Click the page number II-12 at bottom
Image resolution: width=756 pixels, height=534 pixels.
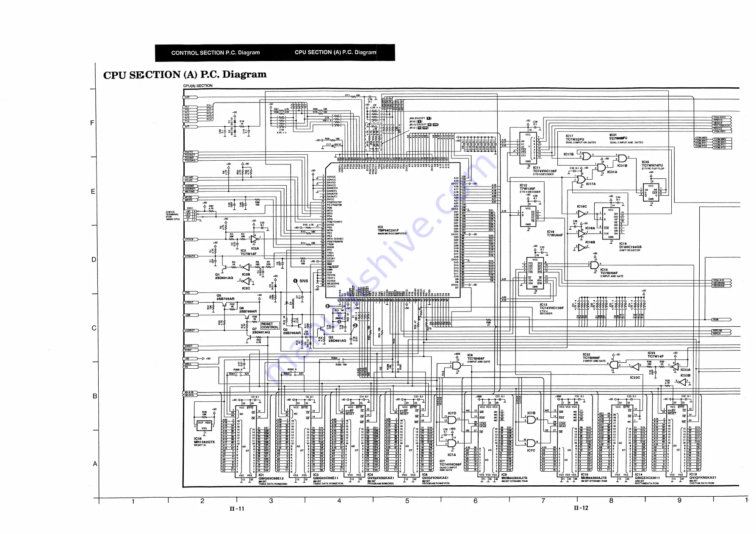pyautogui.click(x=581, y=508)
